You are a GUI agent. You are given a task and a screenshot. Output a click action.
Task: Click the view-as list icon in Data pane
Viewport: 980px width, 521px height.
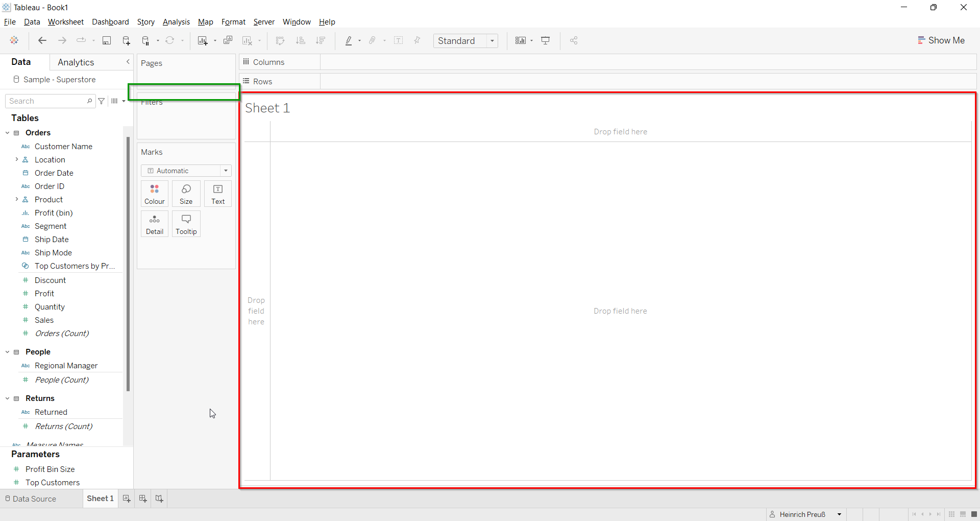(115, 101)
